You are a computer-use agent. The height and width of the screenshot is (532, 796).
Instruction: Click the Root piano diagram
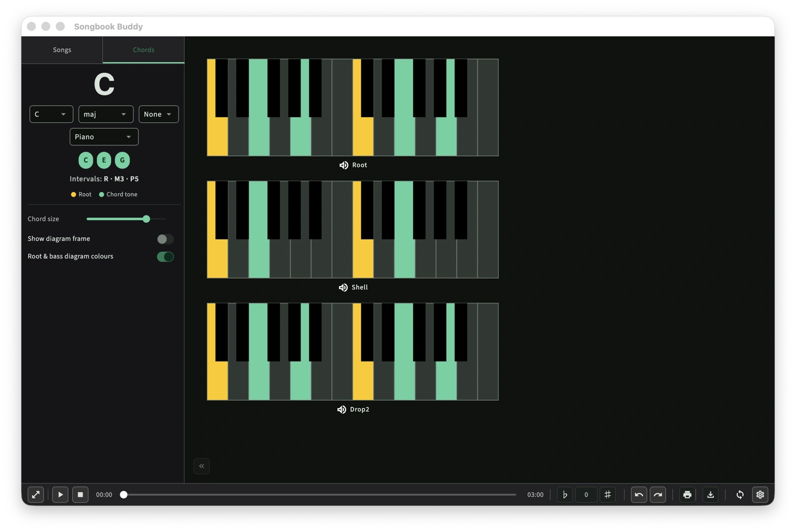point(353,107)
